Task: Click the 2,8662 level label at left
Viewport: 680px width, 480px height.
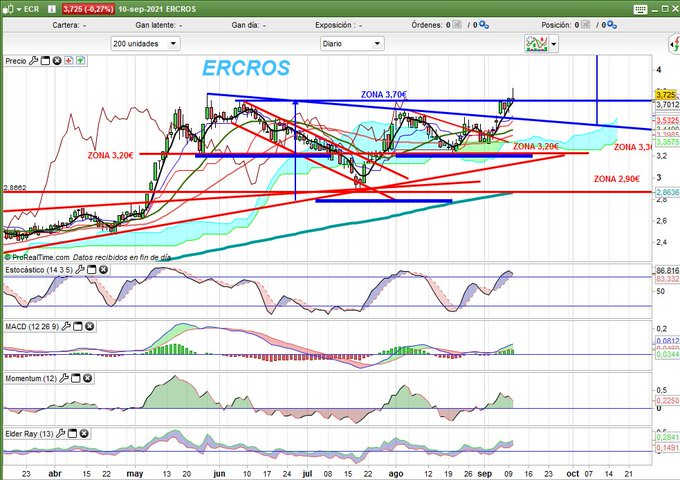Action: pos(15,187)
